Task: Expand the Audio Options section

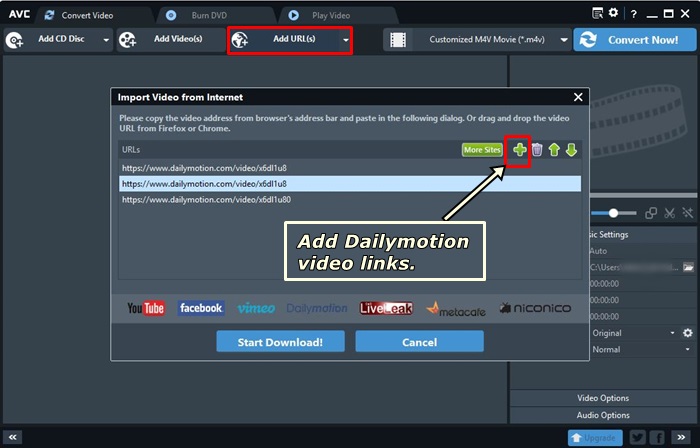Action: tap(603, 415)
